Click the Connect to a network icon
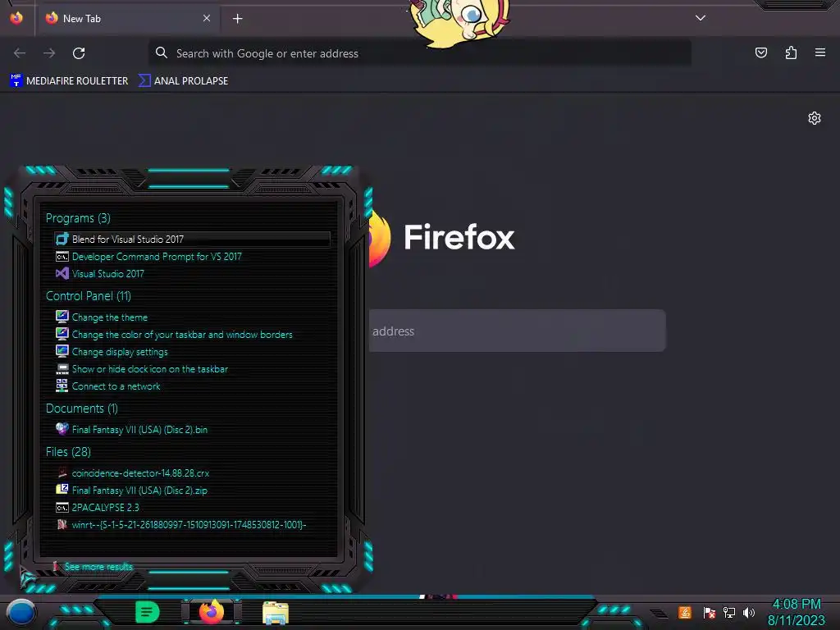 click(62, 386)
